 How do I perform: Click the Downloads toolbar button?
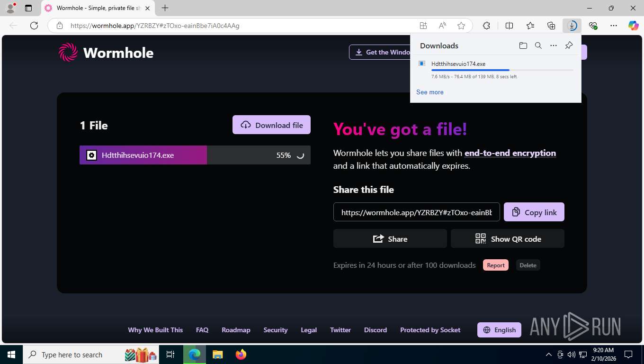coord(572,26)
